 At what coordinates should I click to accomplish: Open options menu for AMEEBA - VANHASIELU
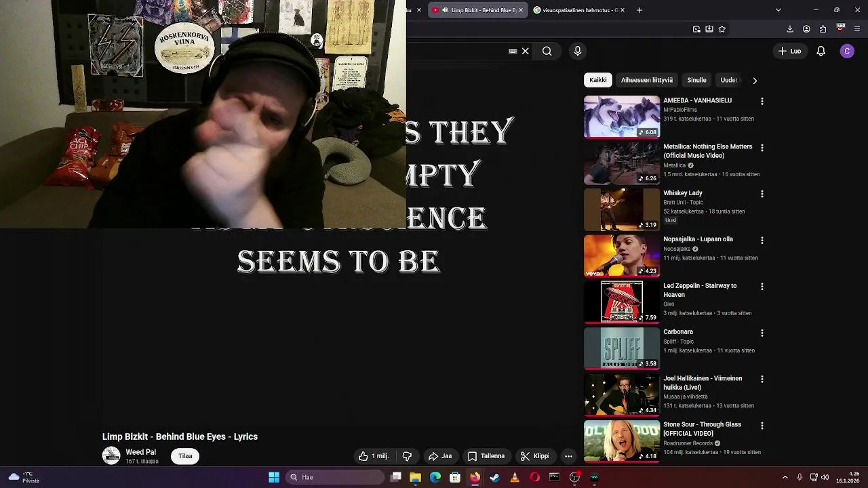762,101
